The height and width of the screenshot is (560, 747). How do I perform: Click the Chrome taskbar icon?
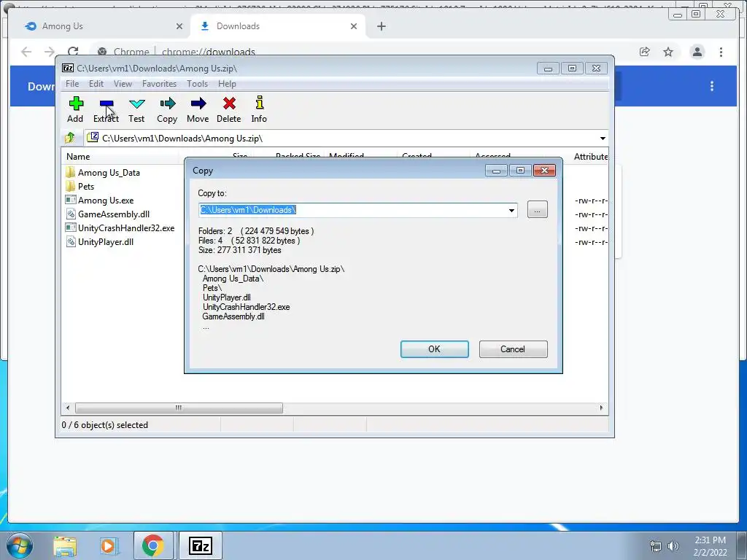tap(153, 545)
